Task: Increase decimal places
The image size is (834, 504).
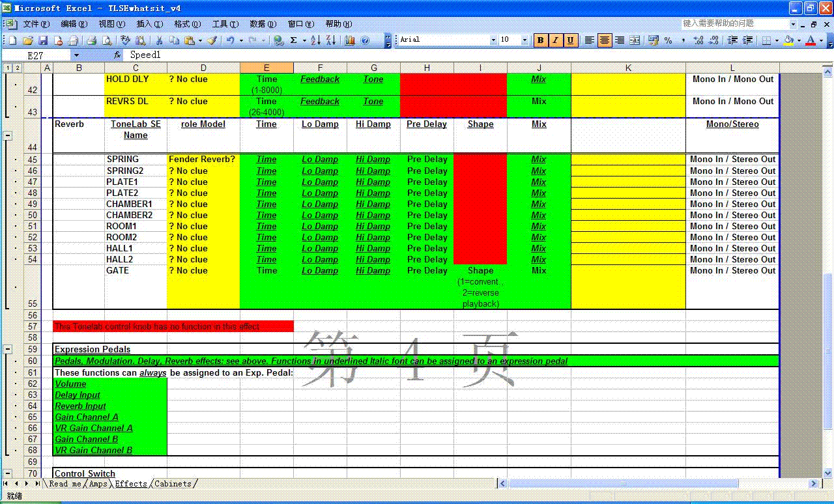Action: [x=698, y=40]
